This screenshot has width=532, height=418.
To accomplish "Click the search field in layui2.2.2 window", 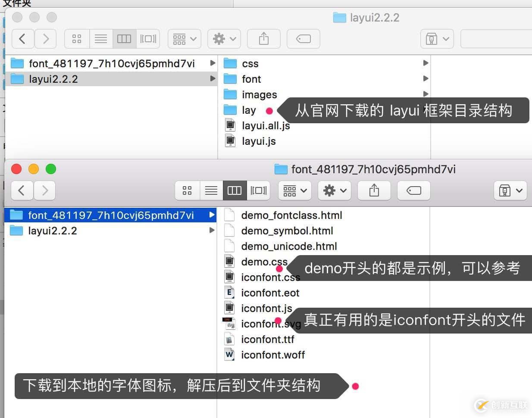I will click(496, 39).
